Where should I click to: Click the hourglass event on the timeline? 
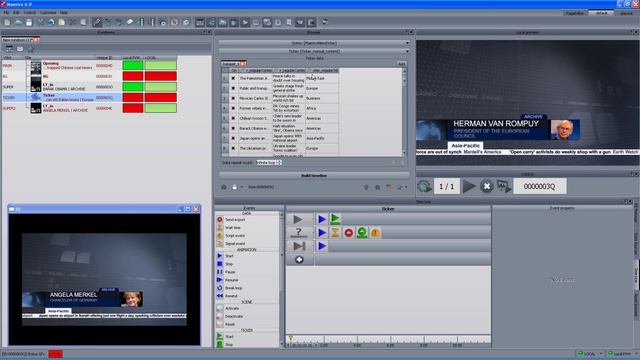pyautogui.click(x=335, y=233)
